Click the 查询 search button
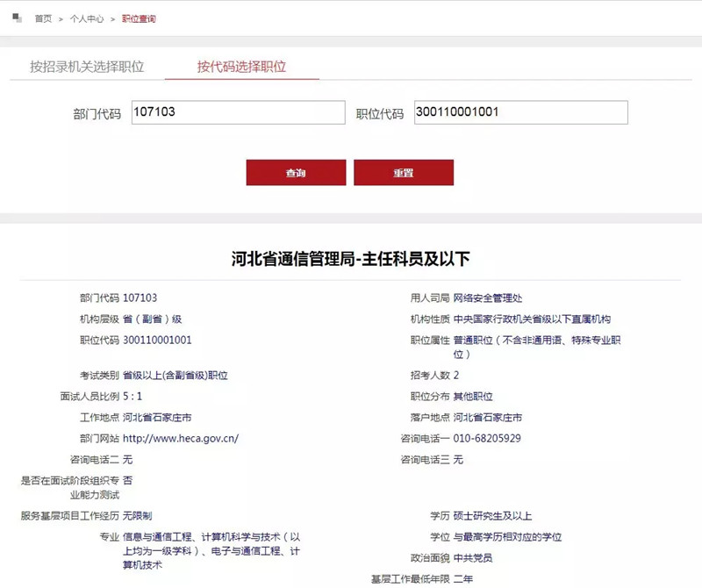Image resolution: width=702 pixels, height=588 pixels. pos(296,172)
